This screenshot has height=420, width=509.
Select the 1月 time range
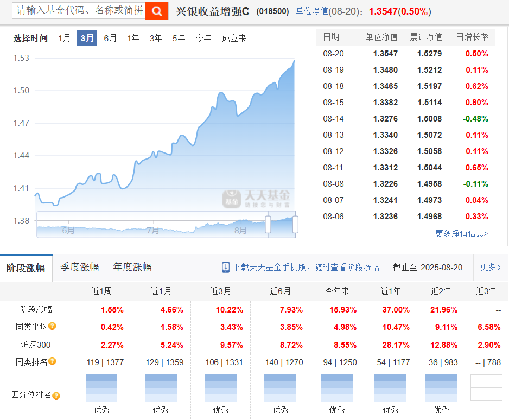pos(64,39)
